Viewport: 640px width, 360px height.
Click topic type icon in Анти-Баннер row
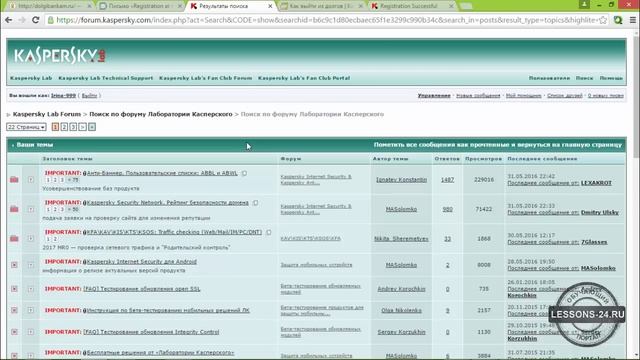pos(31,180)
